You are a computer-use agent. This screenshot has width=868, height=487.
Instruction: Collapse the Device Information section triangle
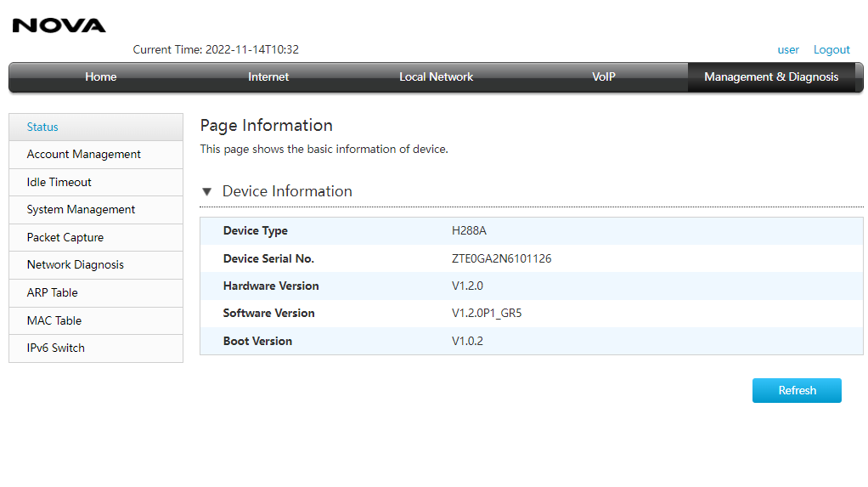coord(207,192)
